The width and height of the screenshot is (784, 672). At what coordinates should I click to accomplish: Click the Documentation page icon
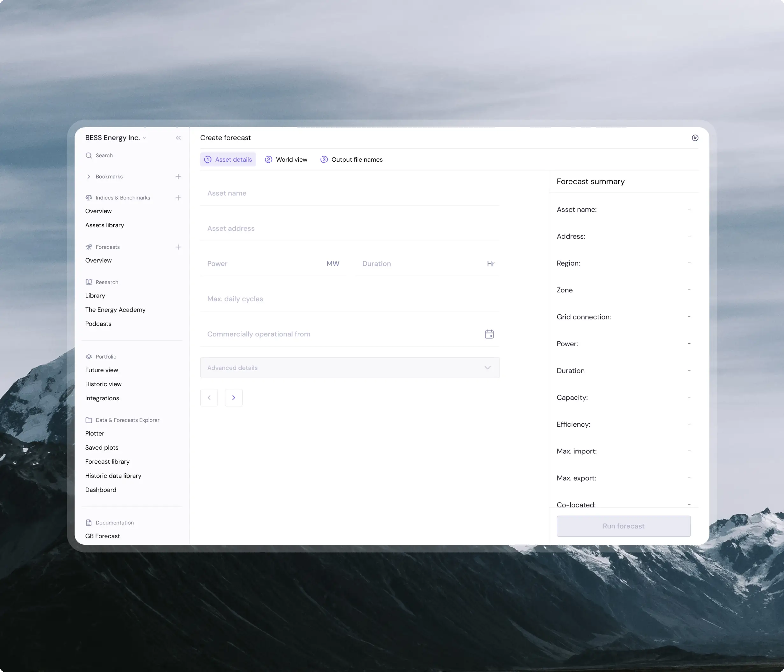pos(89,523)
